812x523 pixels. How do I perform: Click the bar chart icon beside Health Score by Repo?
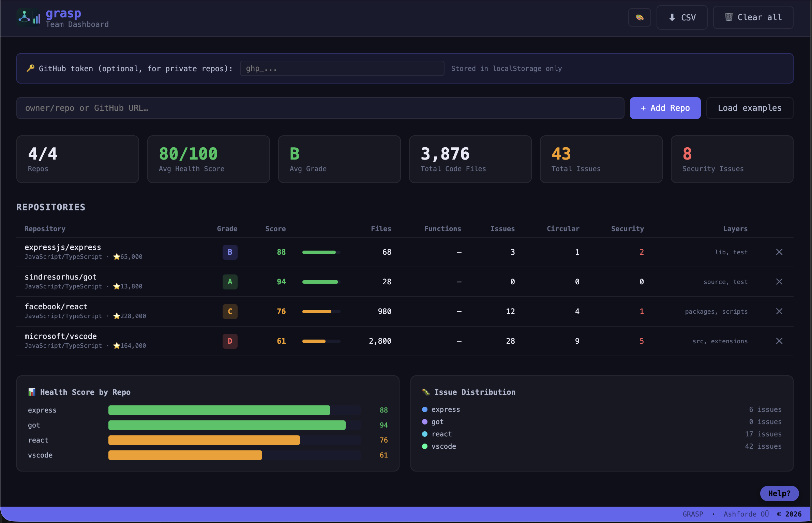(x=32, y=392)
